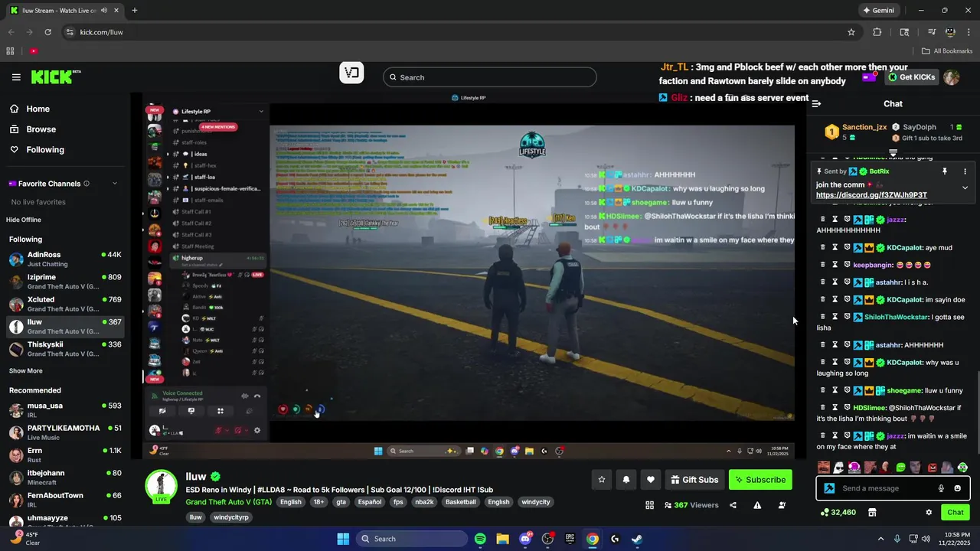980x551 pixels.
Task: Open Thiskyskii channel in sidebar
Action: [x=65, y=349]
